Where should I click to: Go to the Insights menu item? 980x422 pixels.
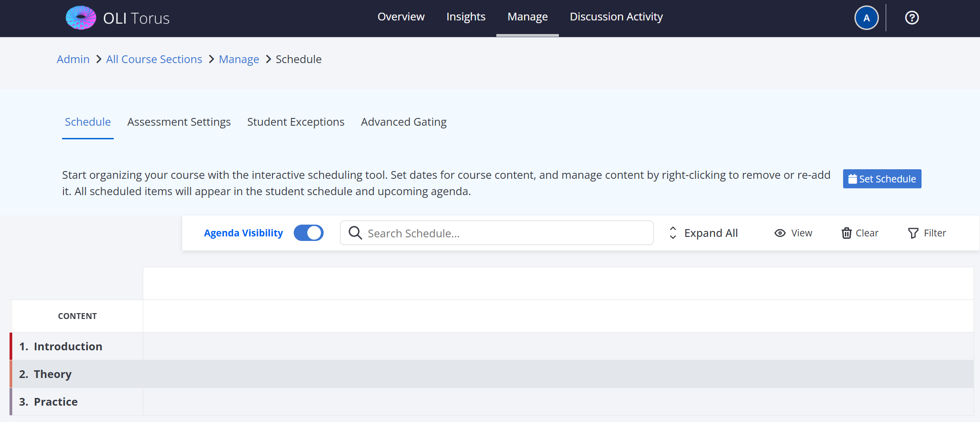click(x=466, y=17)
